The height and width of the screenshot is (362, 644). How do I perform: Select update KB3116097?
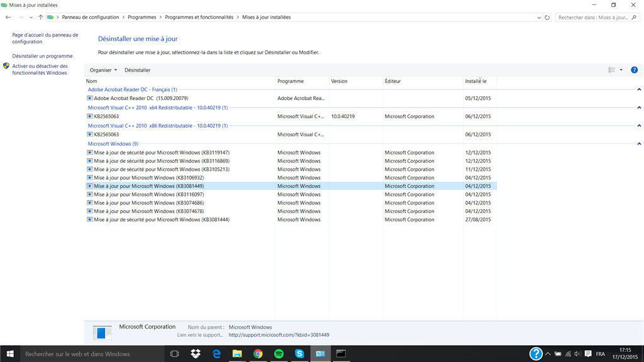tap(291, 195)
